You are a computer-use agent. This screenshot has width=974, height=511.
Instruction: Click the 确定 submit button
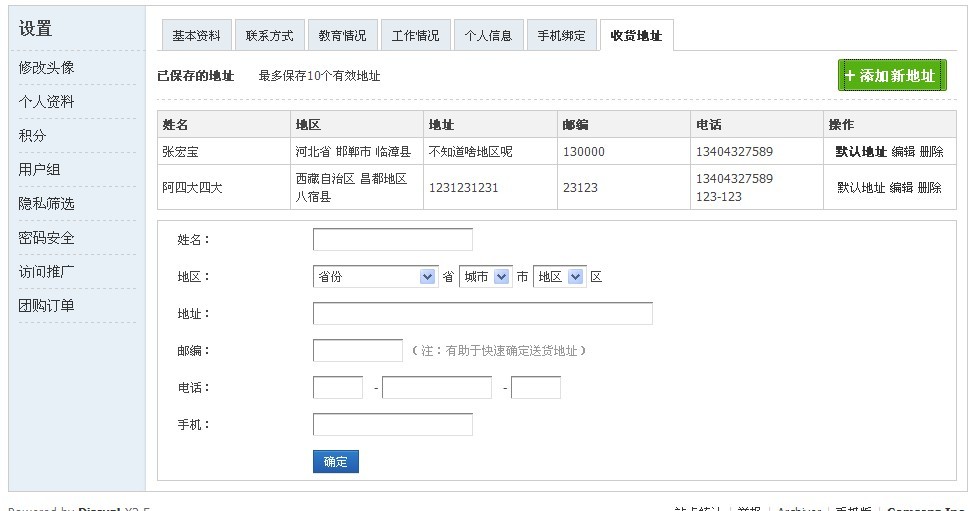coord(335,461)
